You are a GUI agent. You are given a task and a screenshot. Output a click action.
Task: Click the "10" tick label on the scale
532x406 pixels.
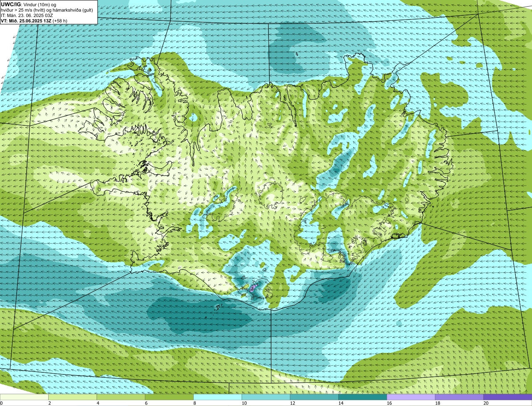tap(244, 403)
